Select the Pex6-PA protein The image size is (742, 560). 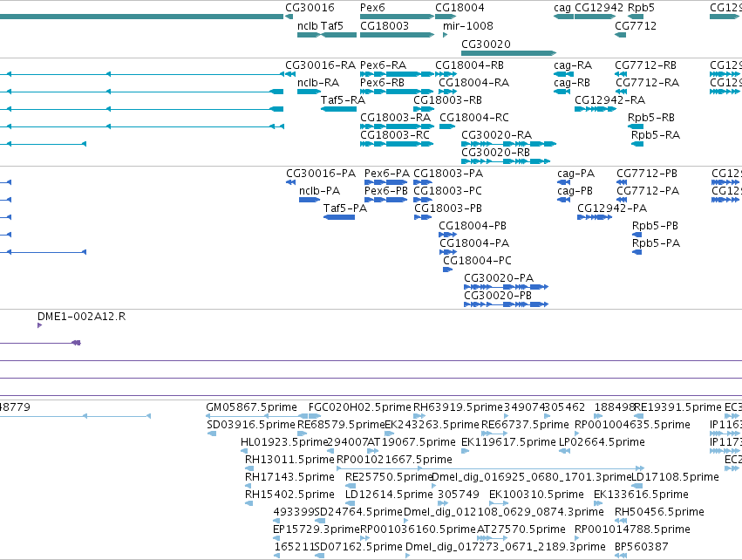(x=385, y=182)
